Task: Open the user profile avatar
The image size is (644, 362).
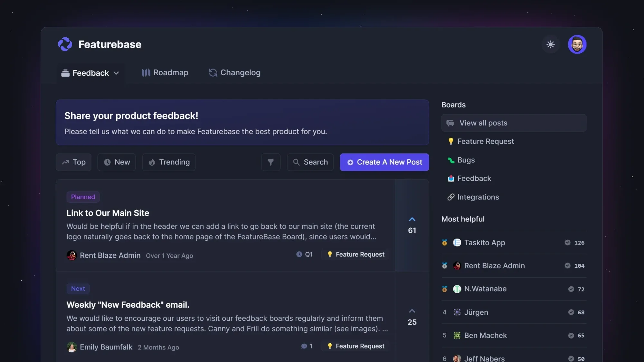Action: [x=577, y=44]
